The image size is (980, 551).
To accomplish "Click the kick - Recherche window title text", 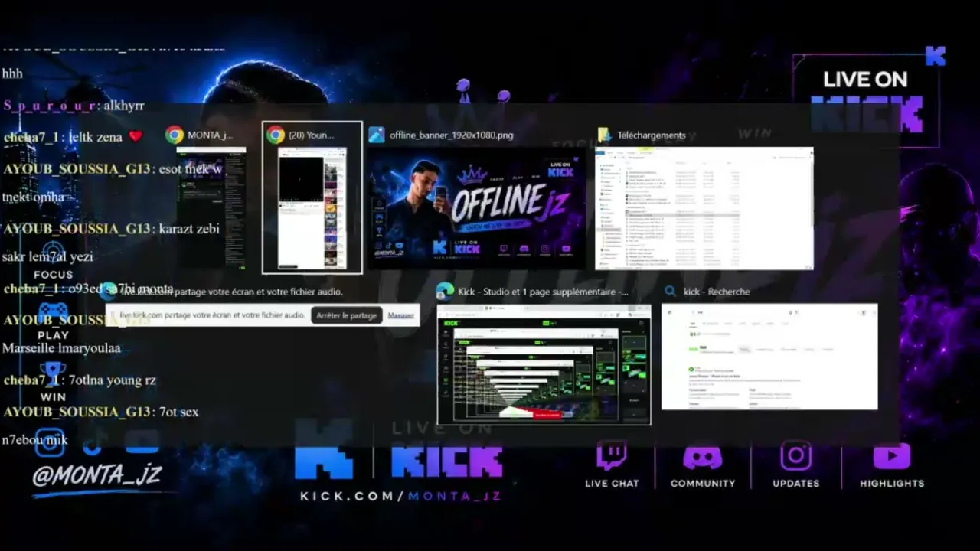I will [x=717, y=292].
